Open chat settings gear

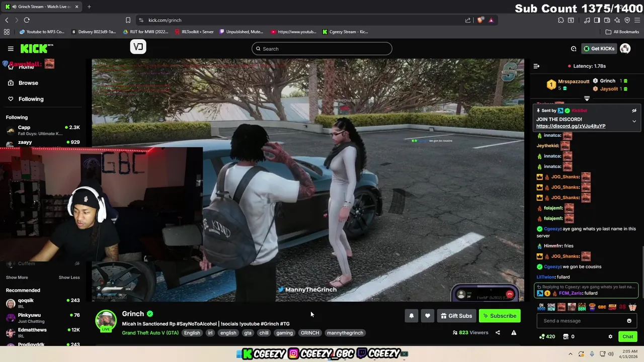(610, 336)
